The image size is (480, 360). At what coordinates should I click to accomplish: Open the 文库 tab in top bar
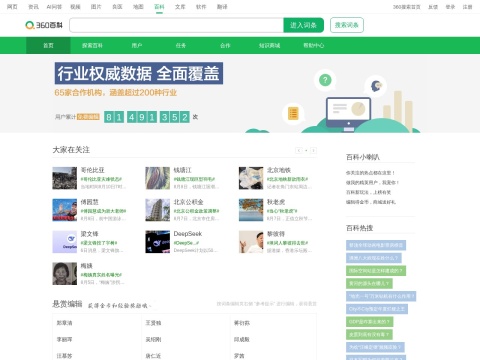pyautogui.click(x=180, y=7)
